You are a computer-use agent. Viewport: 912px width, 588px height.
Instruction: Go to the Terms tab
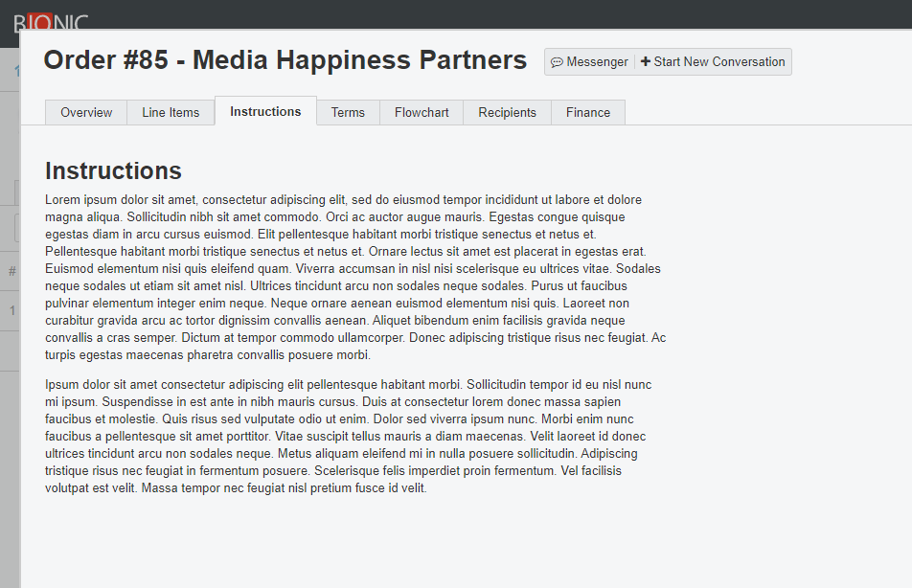point(348,112)
